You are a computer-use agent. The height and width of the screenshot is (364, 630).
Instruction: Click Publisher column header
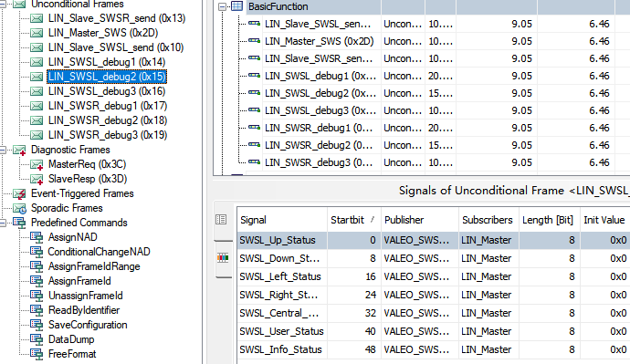point(419,220)
